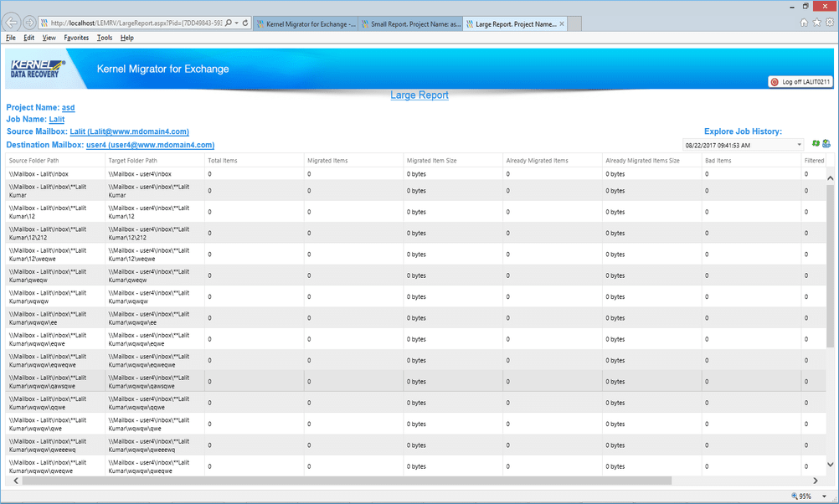839x504 pixels.
Task: Refresh the page with the address bar reload icon
Action: click(245, 23)
